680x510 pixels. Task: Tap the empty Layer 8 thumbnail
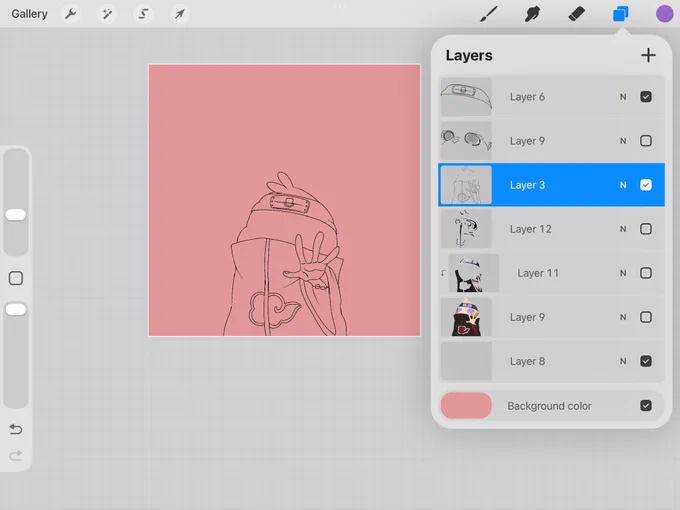tap(466, 361)
